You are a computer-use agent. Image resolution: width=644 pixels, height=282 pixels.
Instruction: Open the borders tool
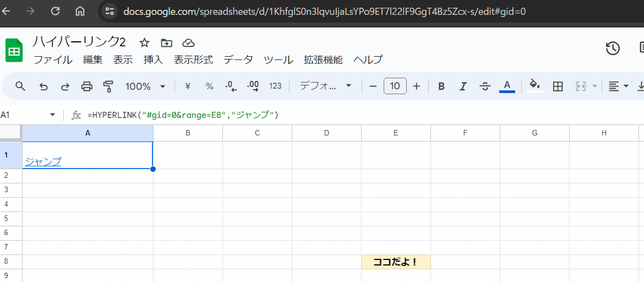point(558,86)
